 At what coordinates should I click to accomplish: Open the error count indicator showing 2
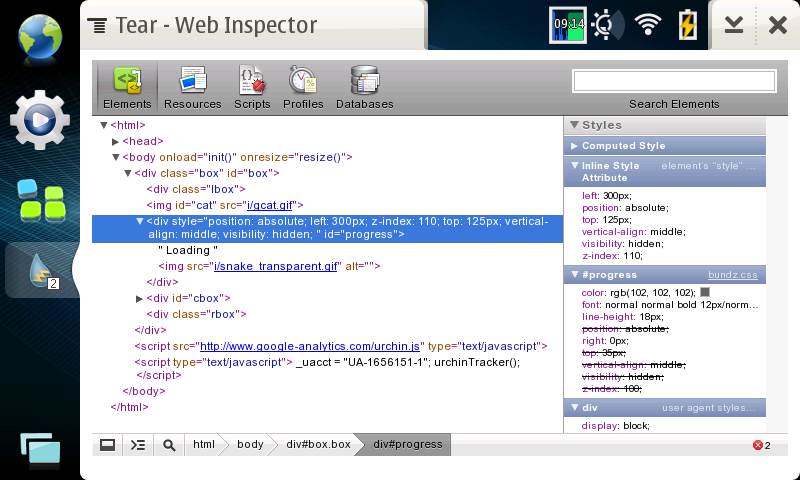click(762, 445)
